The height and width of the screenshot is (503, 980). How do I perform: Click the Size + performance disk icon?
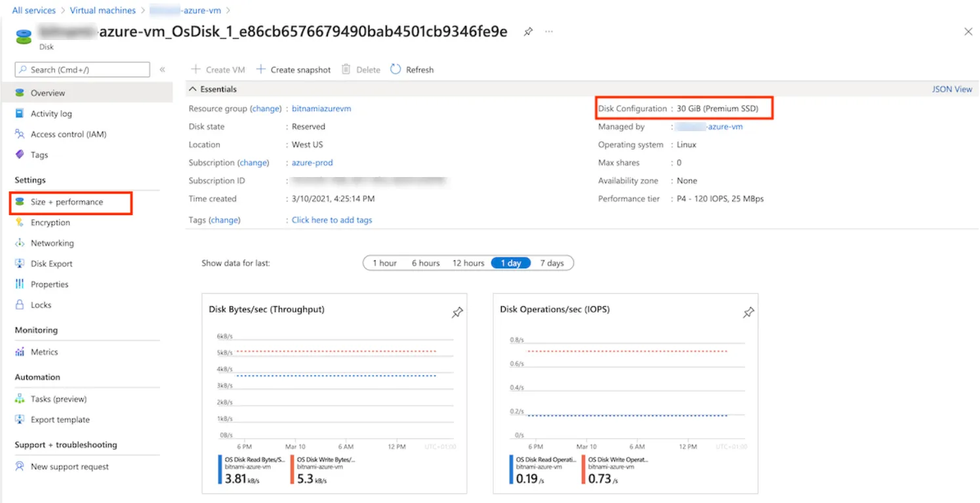[x=20, y=202]
